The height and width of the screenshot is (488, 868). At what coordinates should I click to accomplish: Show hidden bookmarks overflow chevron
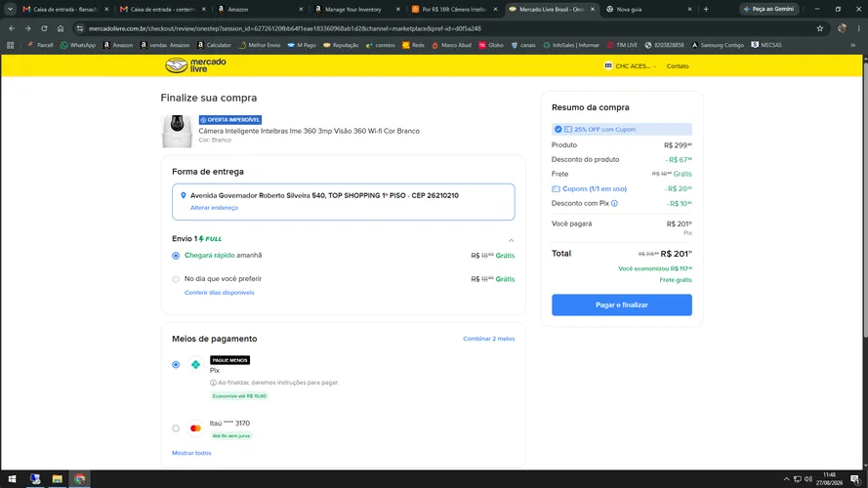(x=853, y=45)
